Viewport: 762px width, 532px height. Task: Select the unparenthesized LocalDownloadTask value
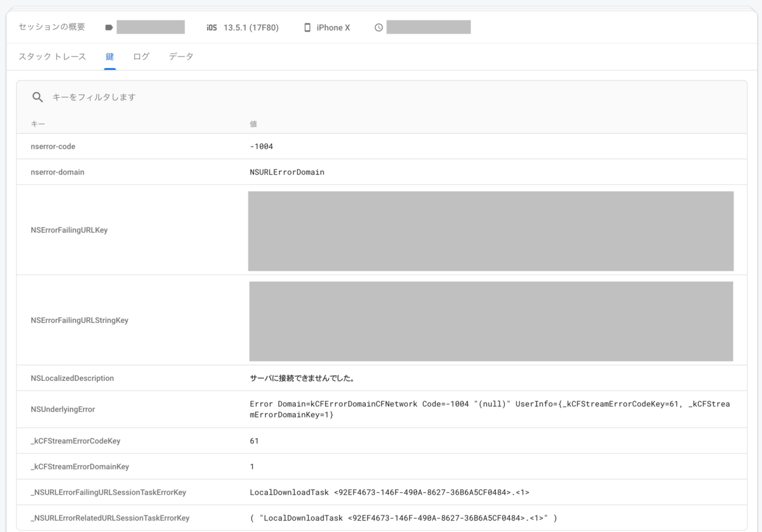[x=390, y=492]
